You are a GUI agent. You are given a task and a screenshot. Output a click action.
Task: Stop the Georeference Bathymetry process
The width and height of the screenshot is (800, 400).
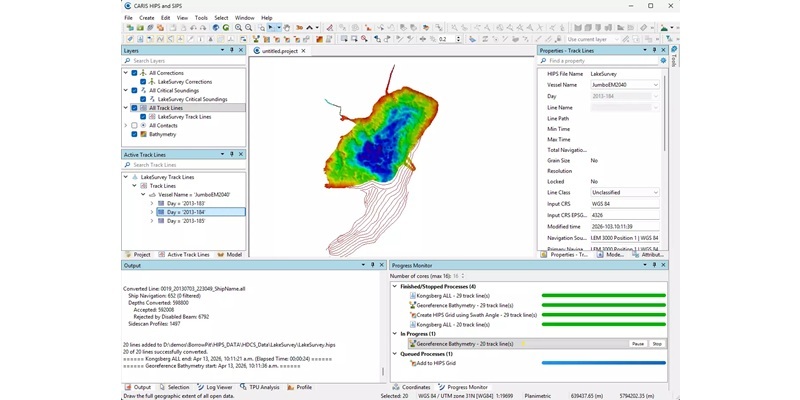(657, 344)
